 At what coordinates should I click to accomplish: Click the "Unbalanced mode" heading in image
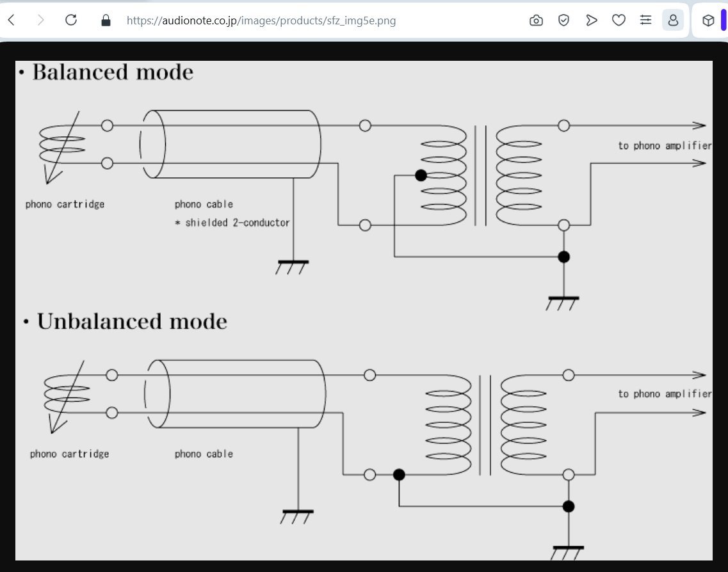click(x=131, y=321)
